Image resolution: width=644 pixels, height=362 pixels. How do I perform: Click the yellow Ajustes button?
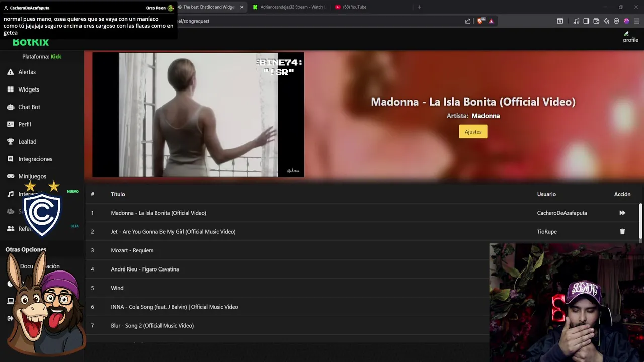pyautogui.click(x=473, y=132)
